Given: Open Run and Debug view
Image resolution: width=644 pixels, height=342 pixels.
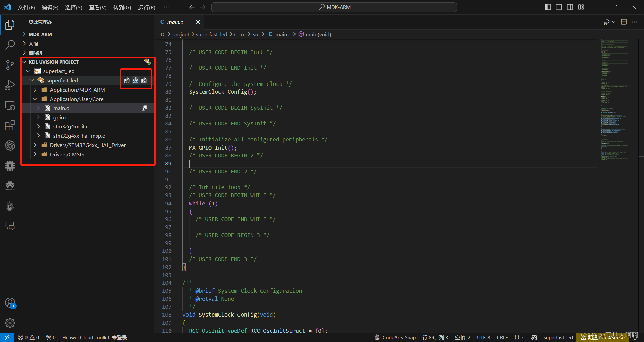Looking at the screenshot, I should (10, 85).
